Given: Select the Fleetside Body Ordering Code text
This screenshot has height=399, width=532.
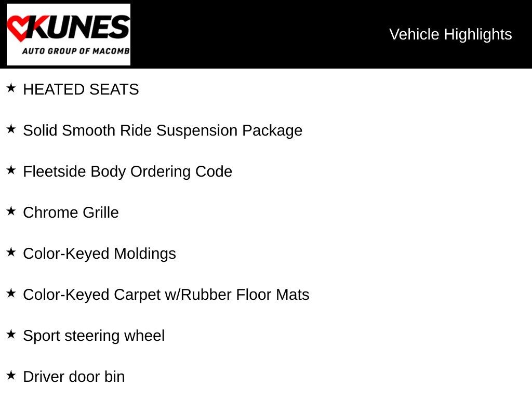Looking at the screenshot, I should click(x=128, y=171).
